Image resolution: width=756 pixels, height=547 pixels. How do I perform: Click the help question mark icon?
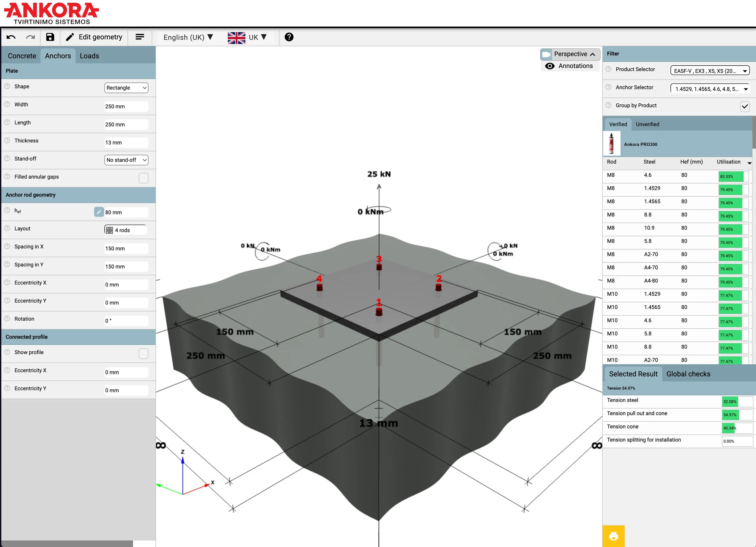click(289, 37)
